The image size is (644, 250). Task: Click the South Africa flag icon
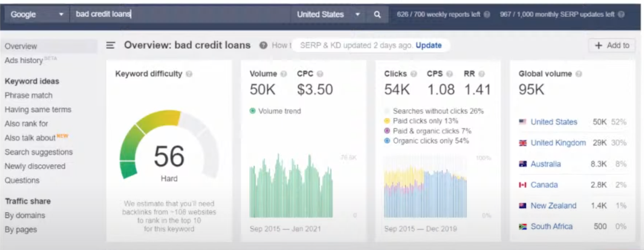click(522, 227)
